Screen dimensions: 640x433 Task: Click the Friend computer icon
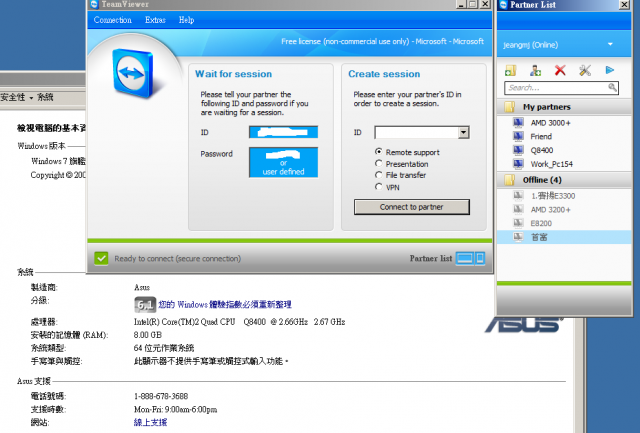click(518, 136)
